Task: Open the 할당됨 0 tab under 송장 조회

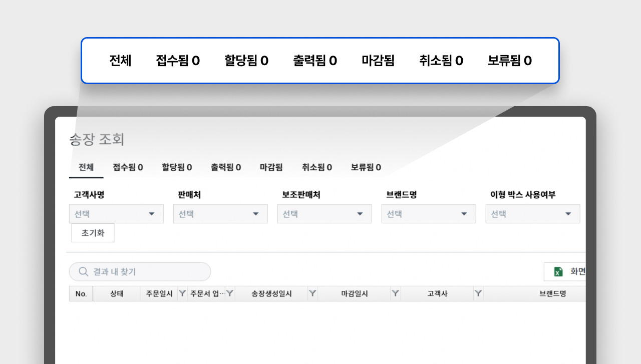Action: pos(177,167)
